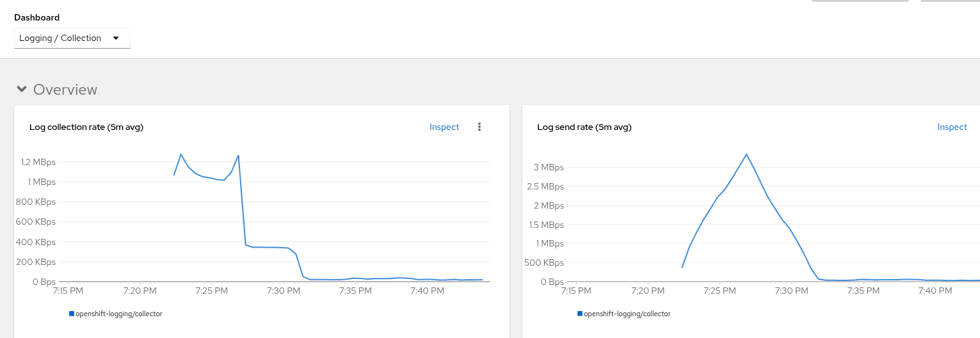Click the Overview section heading text
This screenshot has height=338, width=980.
65,90
